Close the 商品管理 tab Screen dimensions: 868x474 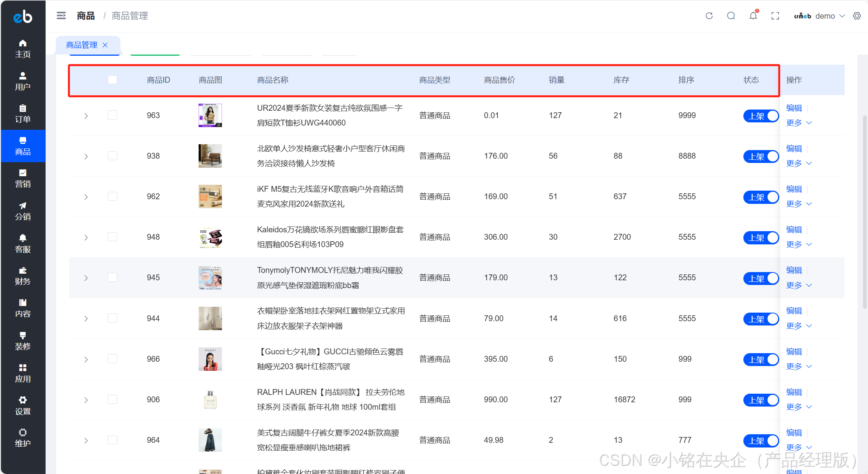[105, 45]
